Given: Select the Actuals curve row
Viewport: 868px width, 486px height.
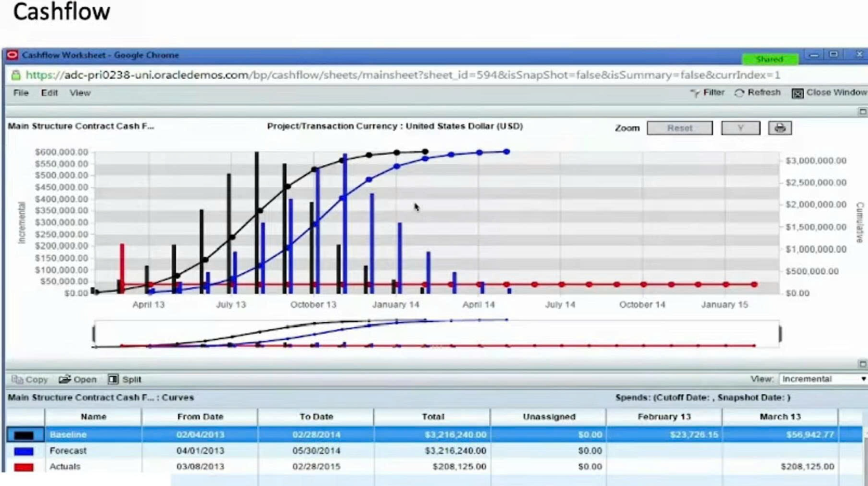Looking at the screenshot, I should click(434, 467).
